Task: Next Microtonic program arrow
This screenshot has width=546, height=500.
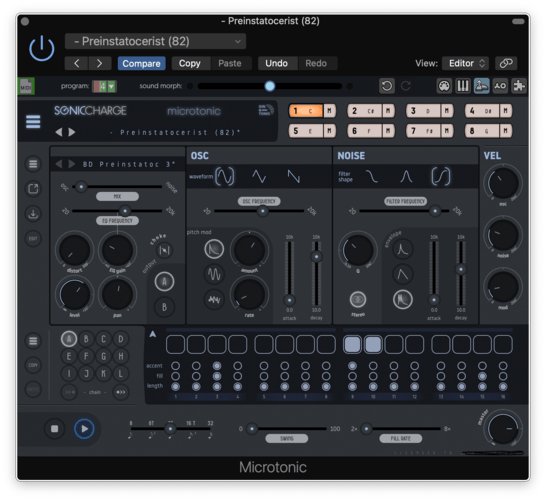Action: [x=72, y=132]
